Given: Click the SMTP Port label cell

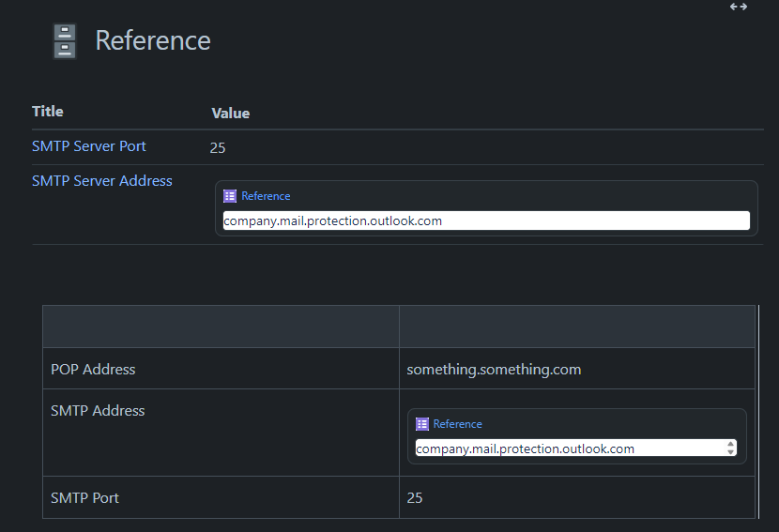Looking at the screenshot, I should pyautogui.click(x=85, y=498).
